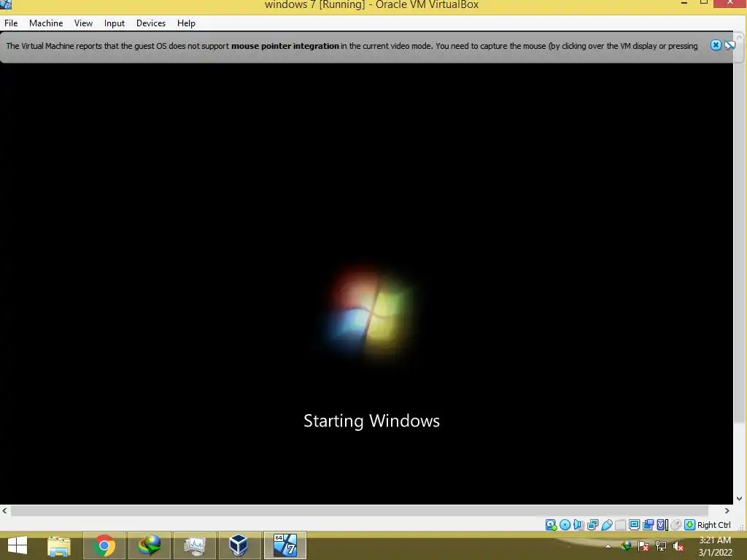Switch to the Windows 7 VM taskbar icon
747x560 pixels.
(285, 545)
